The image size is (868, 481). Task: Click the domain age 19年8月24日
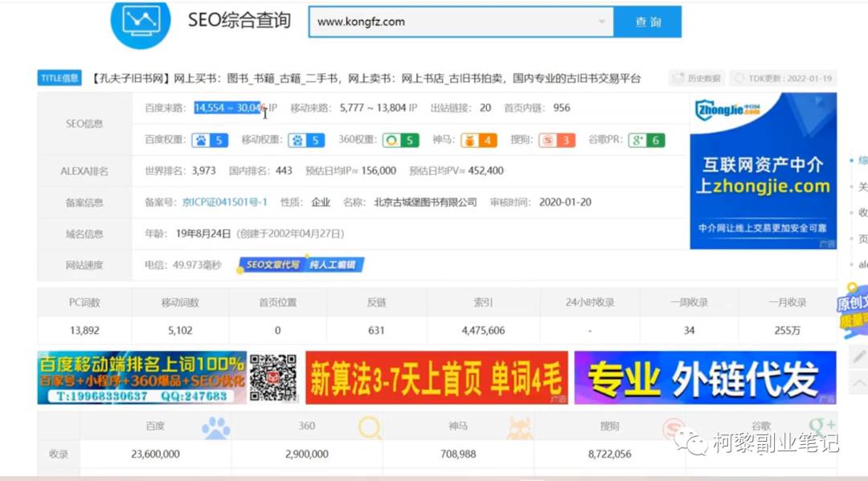point(203,234)
